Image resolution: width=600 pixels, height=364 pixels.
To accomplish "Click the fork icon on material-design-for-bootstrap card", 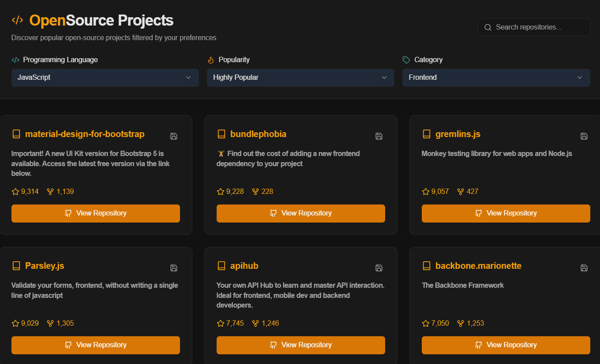I will click(x=50, y=192).
